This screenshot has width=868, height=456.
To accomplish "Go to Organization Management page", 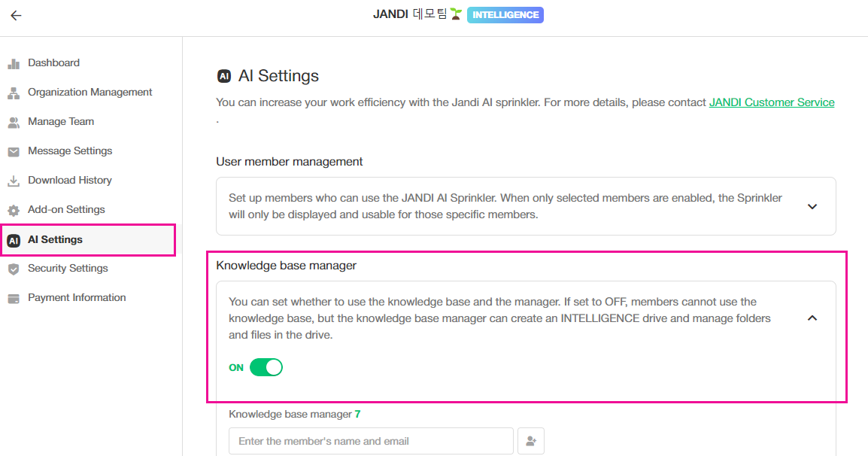I will coord(90,92).
